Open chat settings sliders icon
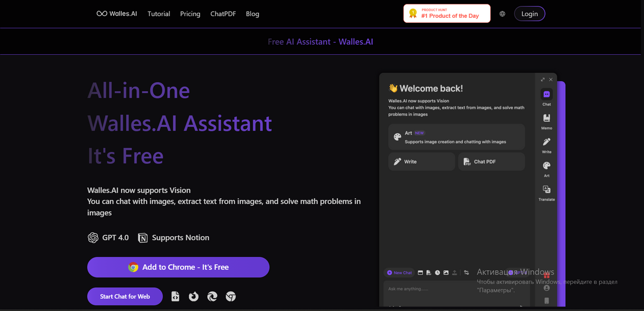Image resolution: width=644 pixels, height=311 pixels. pos(466,272)
